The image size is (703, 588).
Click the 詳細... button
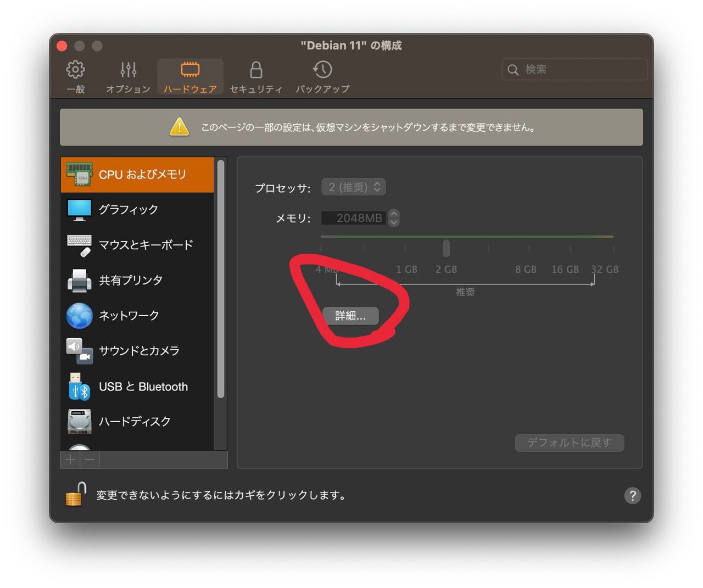350,316
